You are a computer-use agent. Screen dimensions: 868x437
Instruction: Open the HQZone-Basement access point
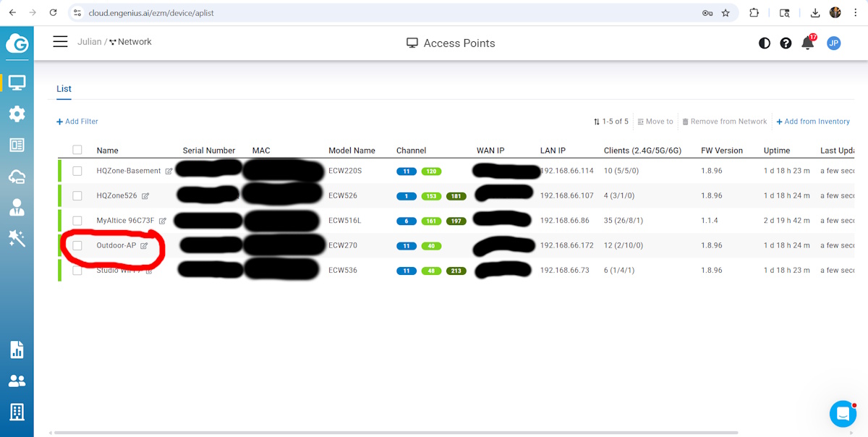tap(129, 171)
